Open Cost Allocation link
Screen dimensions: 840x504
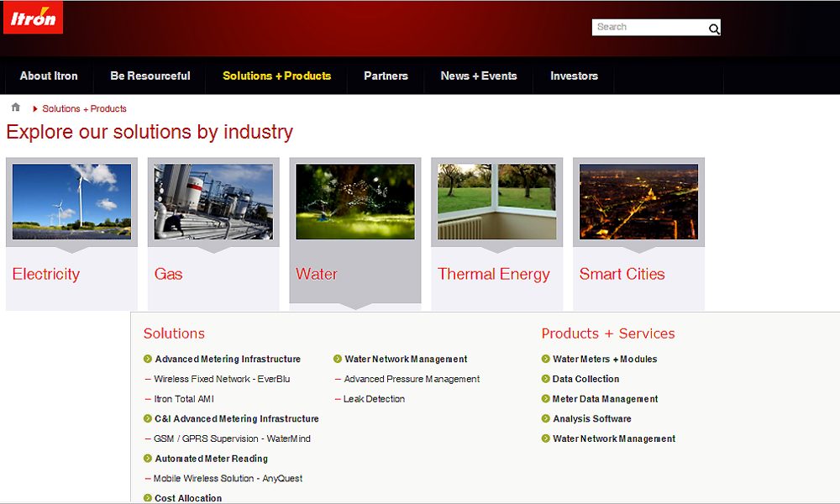tap(188, 498)
